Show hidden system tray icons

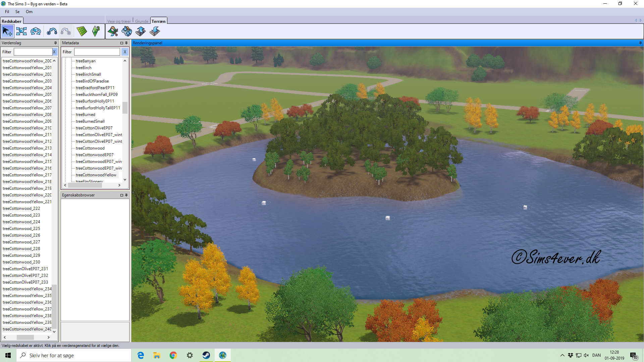pyautogui.click(x=562, y=355)
